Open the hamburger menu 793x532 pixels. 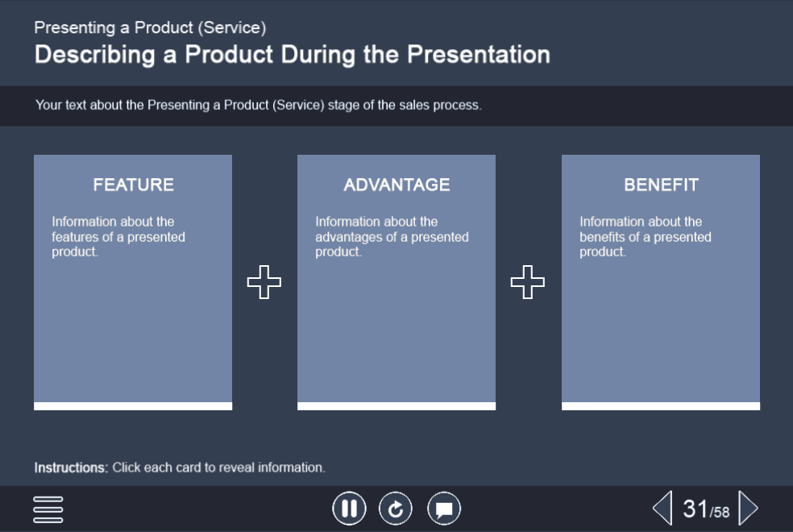pos(48,509)
